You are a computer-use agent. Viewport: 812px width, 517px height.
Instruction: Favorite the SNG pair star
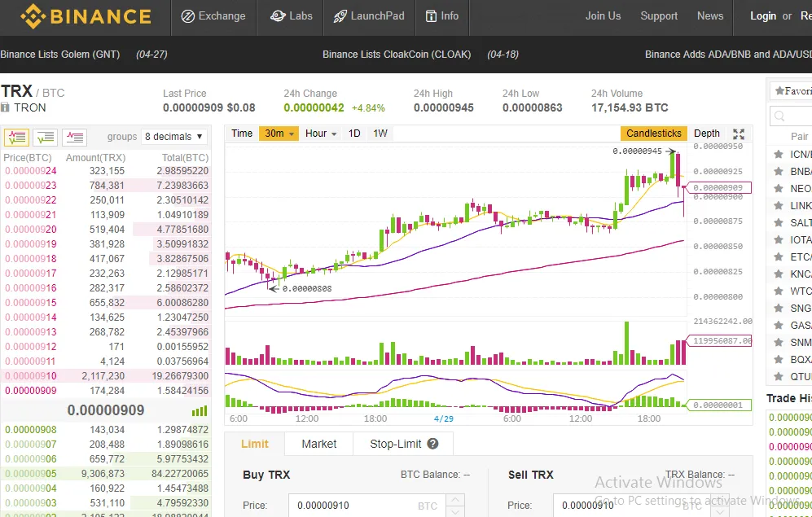(x=778, y=308)
